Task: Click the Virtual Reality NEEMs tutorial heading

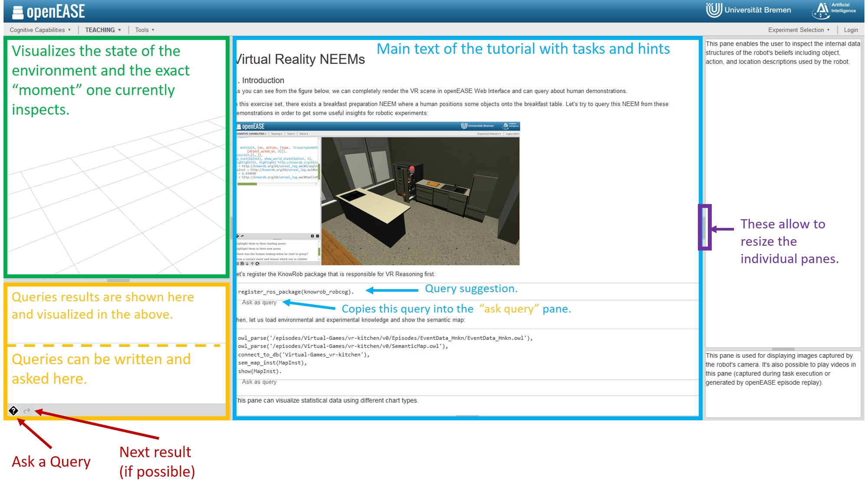Action: 300,59
